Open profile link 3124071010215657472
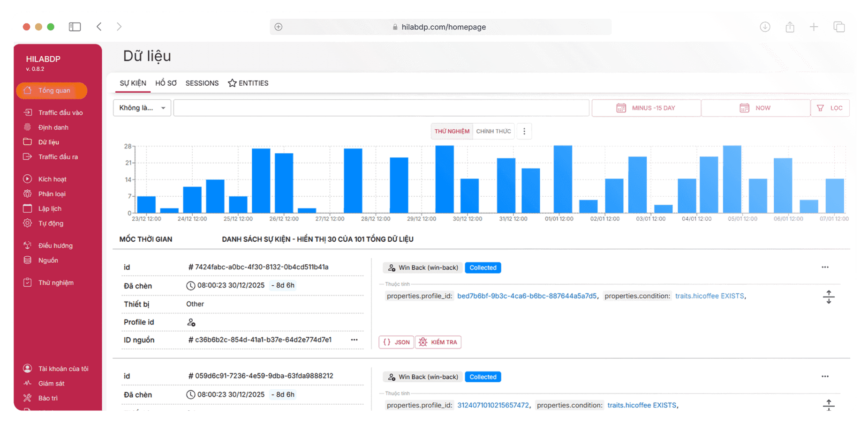This screenshot has height=423, width=868. 493,405
